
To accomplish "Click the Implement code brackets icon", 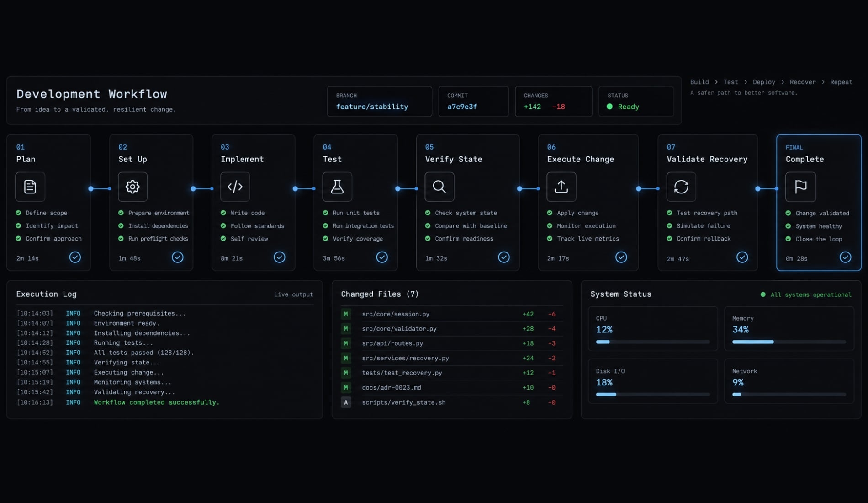I will (235, 187).
